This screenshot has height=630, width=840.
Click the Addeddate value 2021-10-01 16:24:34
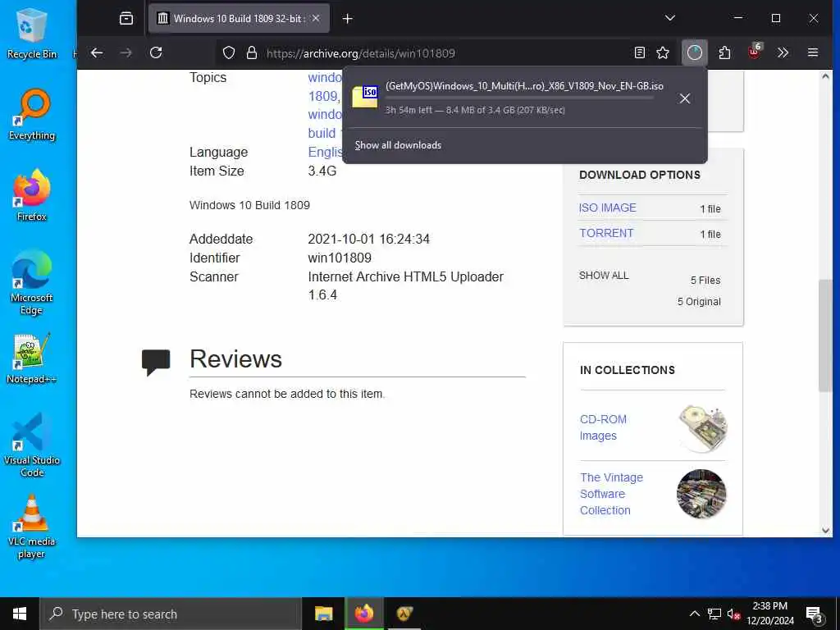pos(368,239)
